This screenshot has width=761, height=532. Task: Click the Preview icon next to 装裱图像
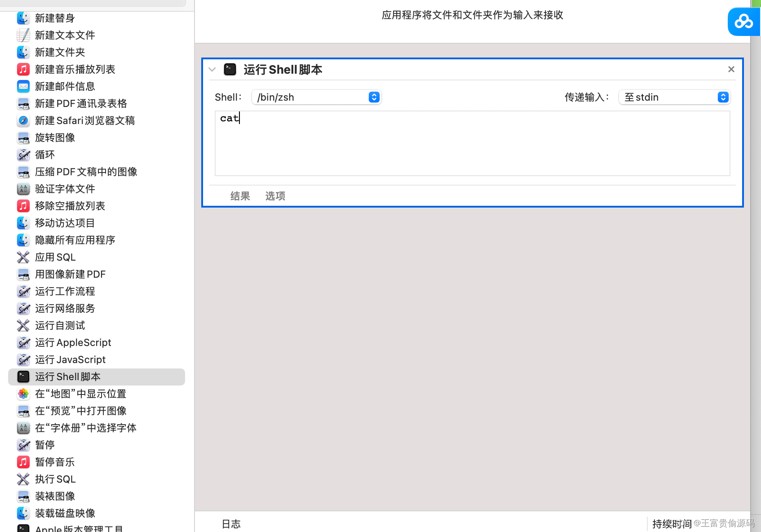23,496
